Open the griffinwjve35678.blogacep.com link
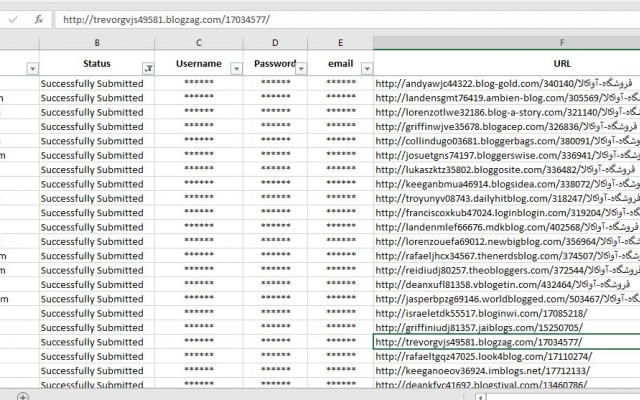Screen dimensions: 640x400 [506, 127]
